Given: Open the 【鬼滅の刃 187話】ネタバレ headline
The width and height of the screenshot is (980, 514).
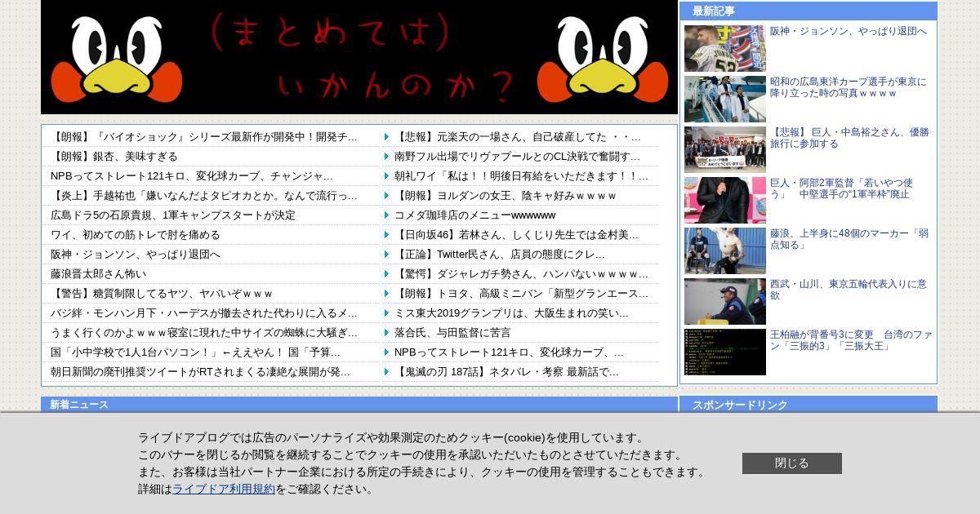Looking at the screenshot, I should click(506, 372).
